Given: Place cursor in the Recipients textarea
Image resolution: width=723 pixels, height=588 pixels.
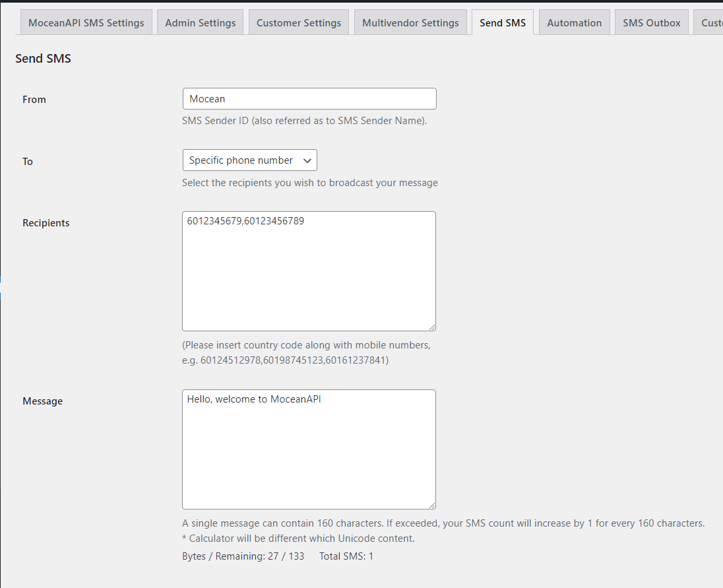Looking at the screenshot, I should click(x=309, y=271).
